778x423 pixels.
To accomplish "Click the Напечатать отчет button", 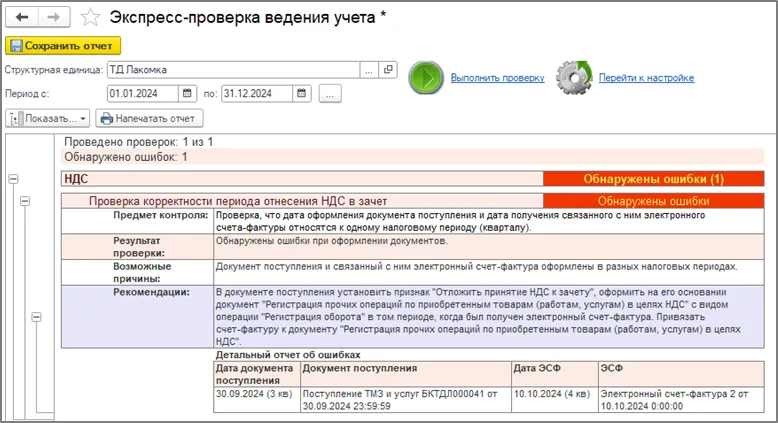I will point(149,119).
